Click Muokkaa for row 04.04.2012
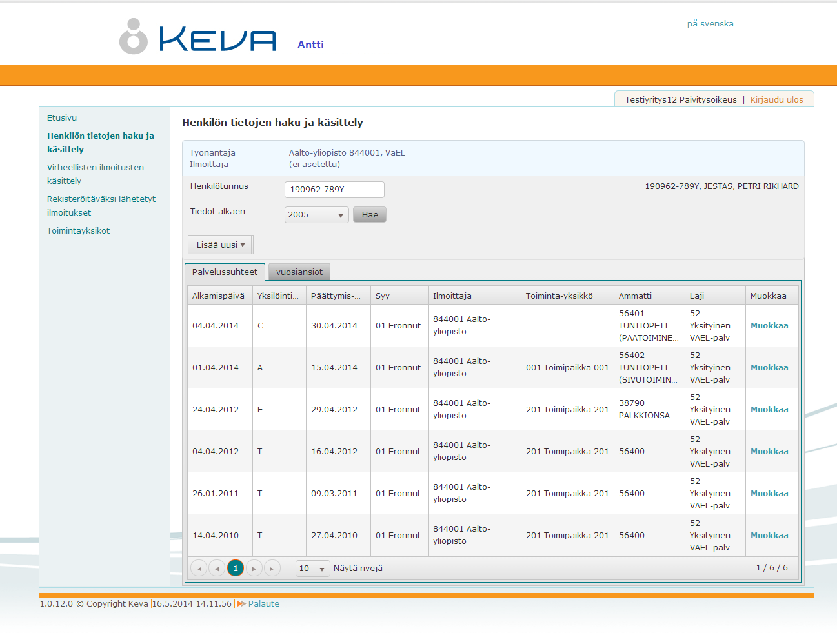This screenshot has height=644, width=837. click(769, 452)
